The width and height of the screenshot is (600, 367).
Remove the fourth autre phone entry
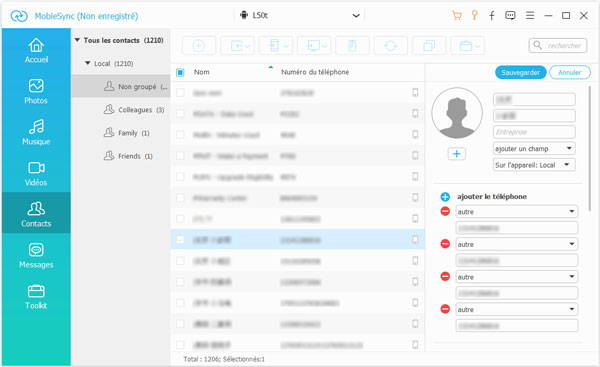(445, 308)
